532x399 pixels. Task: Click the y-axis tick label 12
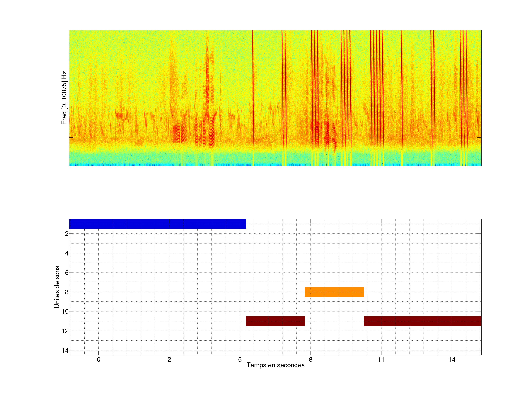[x=65, y=331]
